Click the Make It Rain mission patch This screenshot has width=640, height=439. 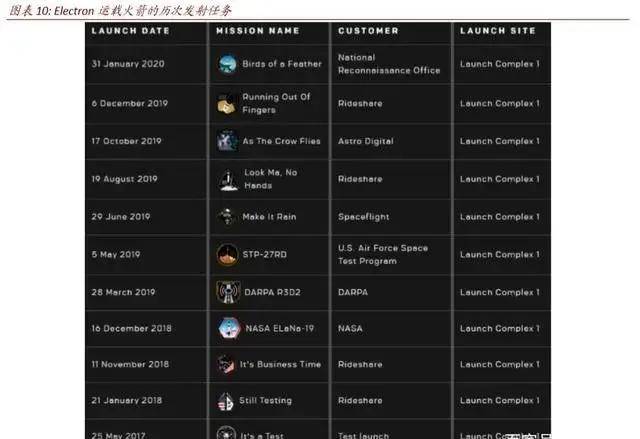click(x=226, y=217)
